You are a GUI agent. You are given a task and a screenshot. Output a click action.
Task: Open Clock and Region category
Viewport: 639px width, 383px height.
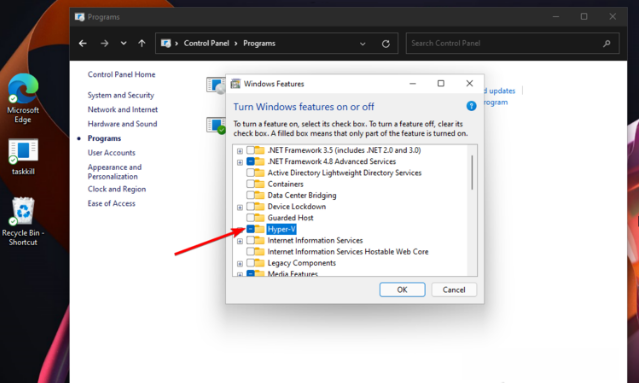117,189
